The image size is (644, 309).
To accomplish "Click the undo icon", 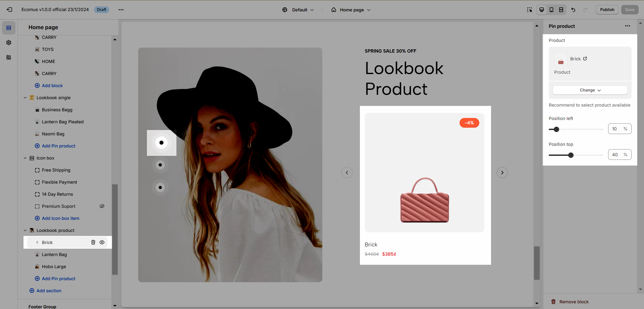I will (x=573, y=10).
